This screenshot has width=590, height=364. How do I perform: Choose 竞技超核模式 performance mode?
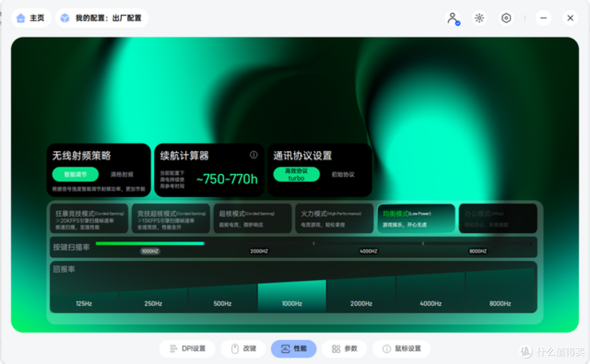pyautogui.click(x=171, y=218)
